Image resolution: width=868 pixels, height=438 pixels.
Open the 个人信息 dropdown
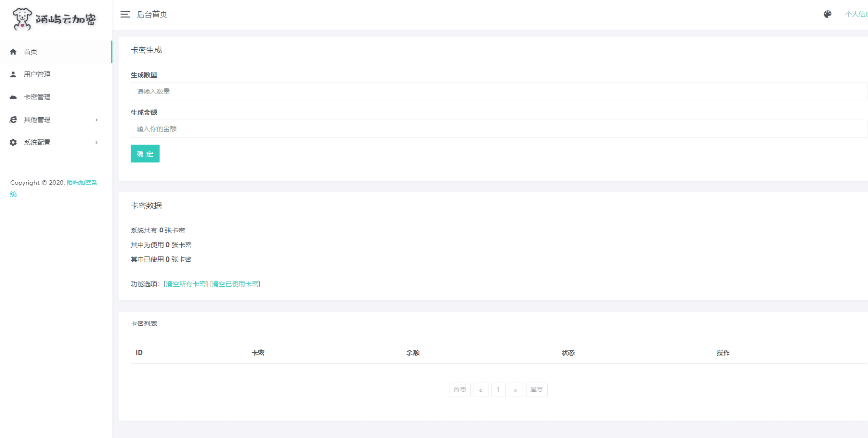click(x=856, y=14)
